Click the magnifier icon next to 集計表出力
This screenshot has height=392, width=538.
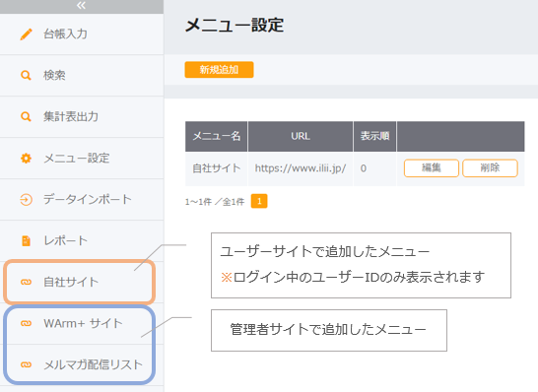26,117
